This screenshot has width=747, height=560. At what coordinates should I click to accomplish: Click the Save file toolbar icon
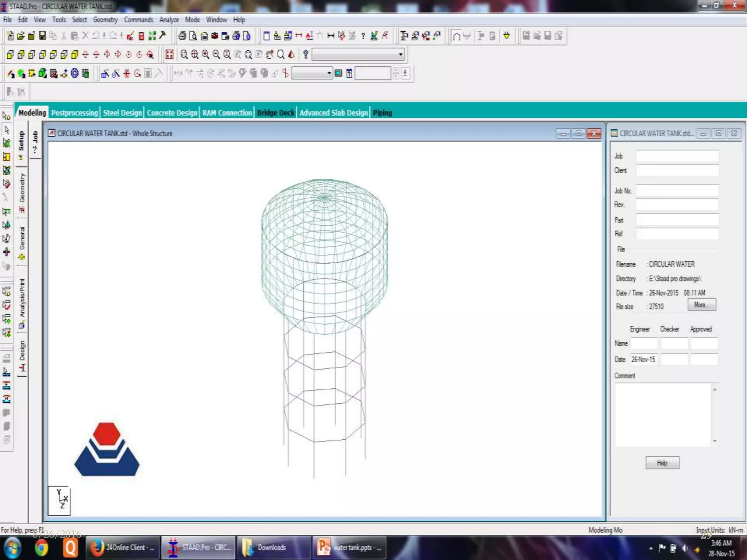click(x=42, y=35)
